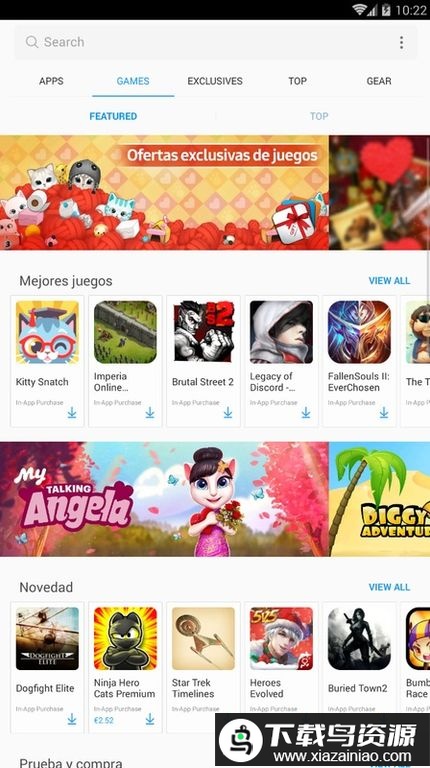Screen dimensions: 430x768
Task: Open Ofertas exclusivas de juegos banner
Action: tap(164, 192)
